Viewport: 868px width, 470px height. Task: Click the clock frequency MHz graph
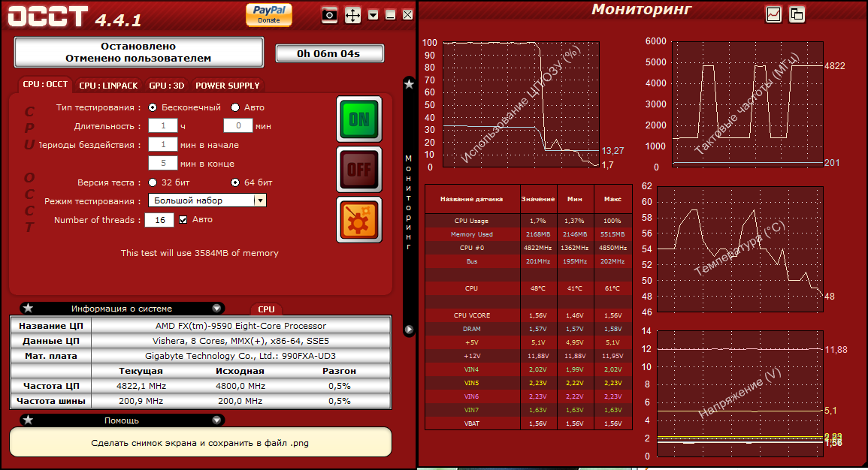pyautogui.click(x=747, y=104)
